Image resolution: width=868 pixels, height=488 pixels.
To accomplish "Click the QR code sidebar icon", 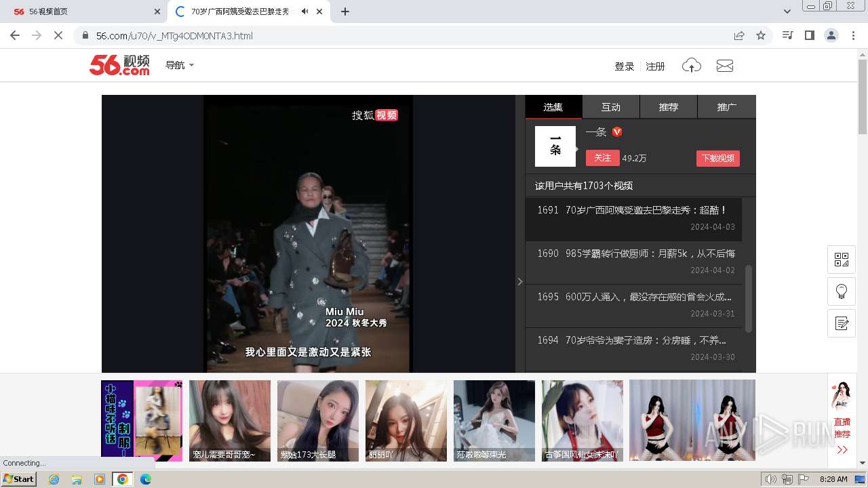I will pos(842,260).
